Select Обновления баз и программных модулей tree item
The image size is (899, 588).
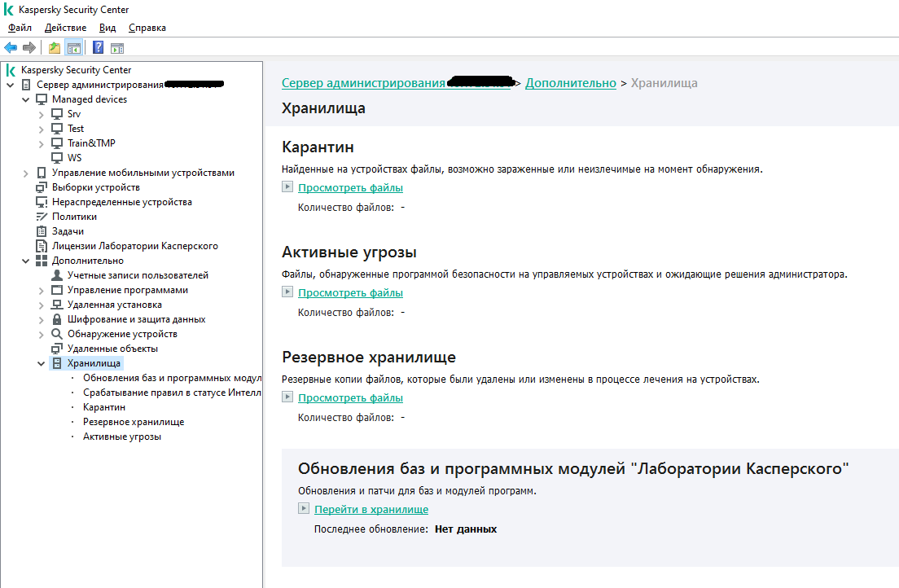click(x=172, y=378)
